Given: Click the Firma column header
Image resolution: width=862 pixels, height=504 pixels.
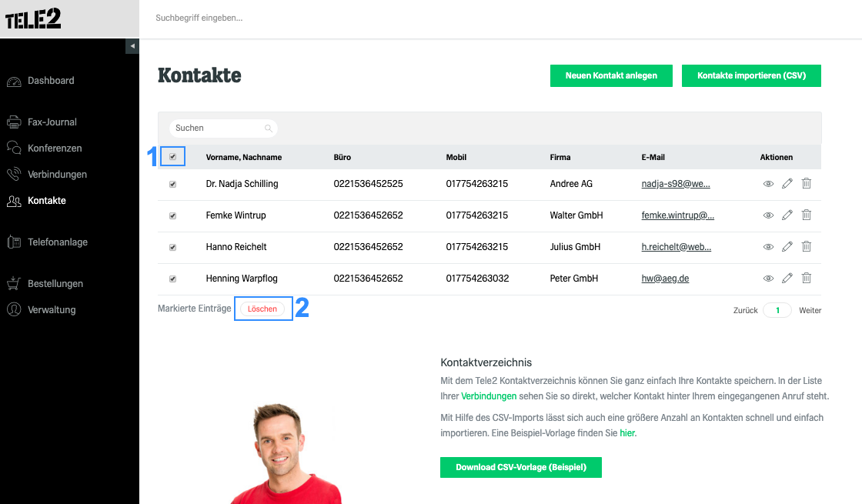Looking at the screenshot, I should (560, 157).
